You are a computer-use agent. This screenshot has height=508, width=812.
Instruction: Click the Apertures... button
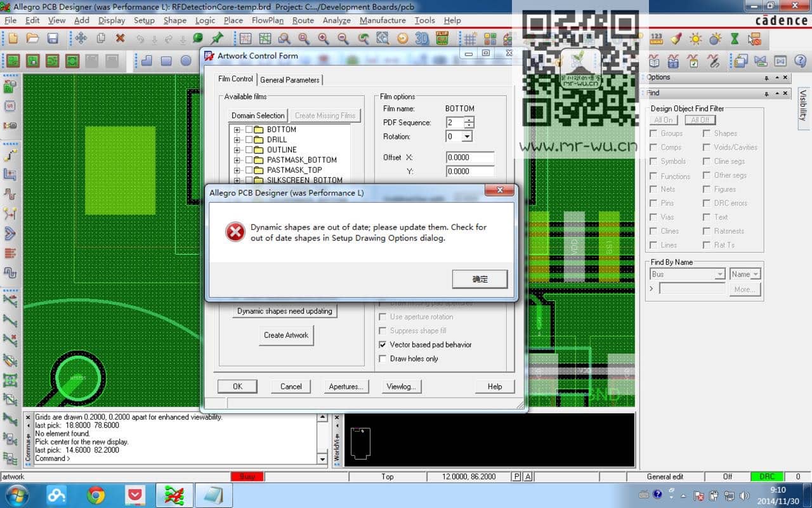[346, 386]
